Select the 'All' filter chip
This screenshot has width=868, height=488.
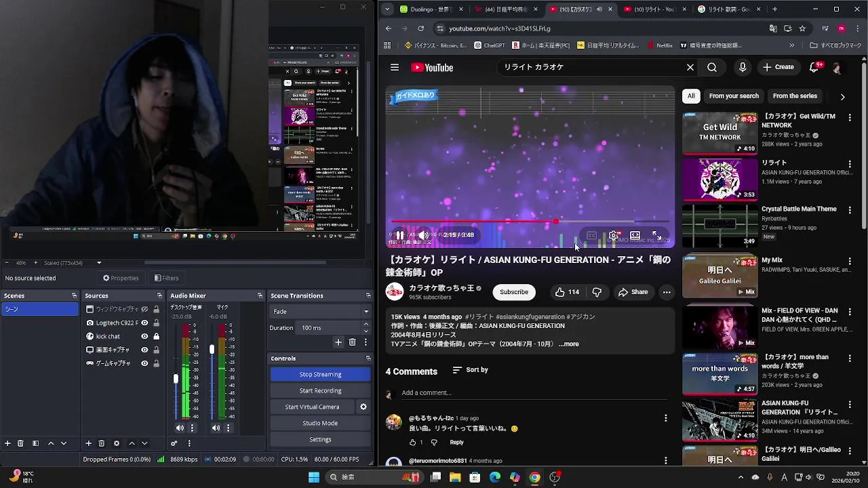pyautogui.click(x=691, y=96)
